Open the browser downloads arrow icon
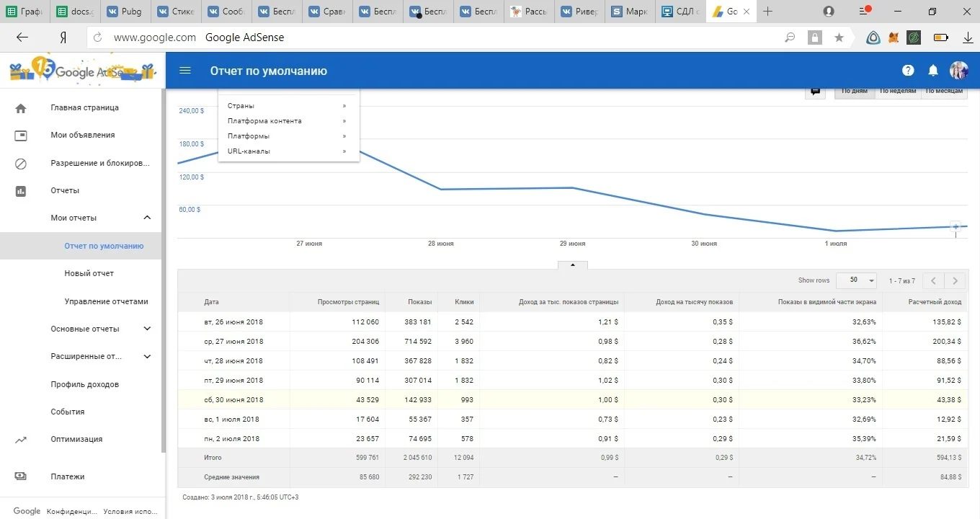 tap(968, 37)
